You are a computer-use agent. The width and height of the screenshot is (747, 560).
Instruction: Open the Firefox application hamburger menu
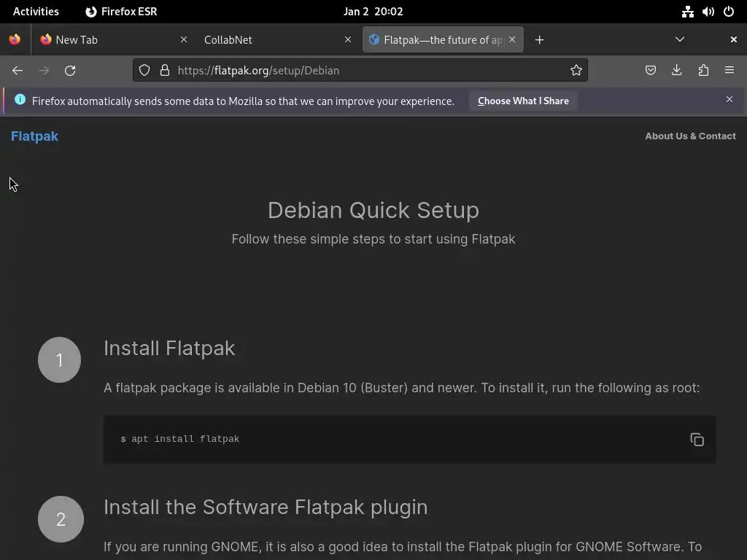point(729,70)
